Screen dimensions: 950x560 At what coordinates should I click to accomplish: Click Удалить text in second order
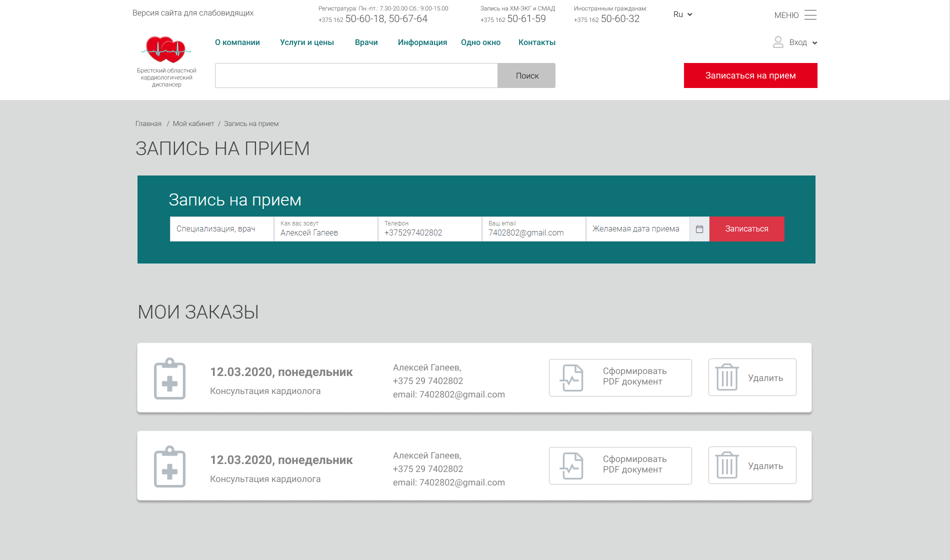click(x=765, y=466)
